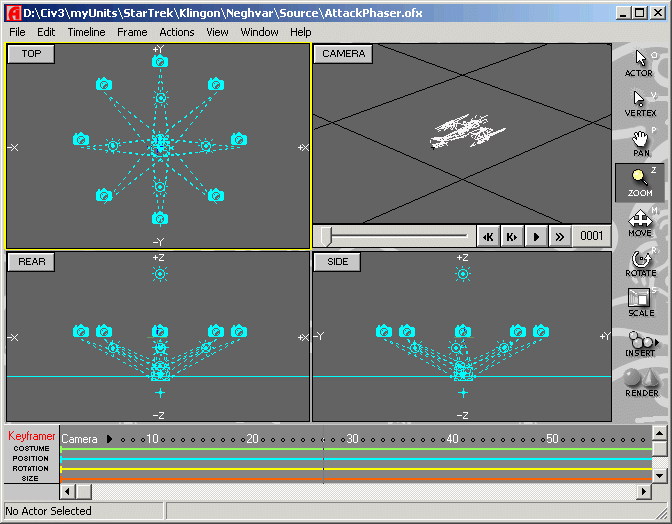Click the TOP viewport label button

(x=31, y=54)
